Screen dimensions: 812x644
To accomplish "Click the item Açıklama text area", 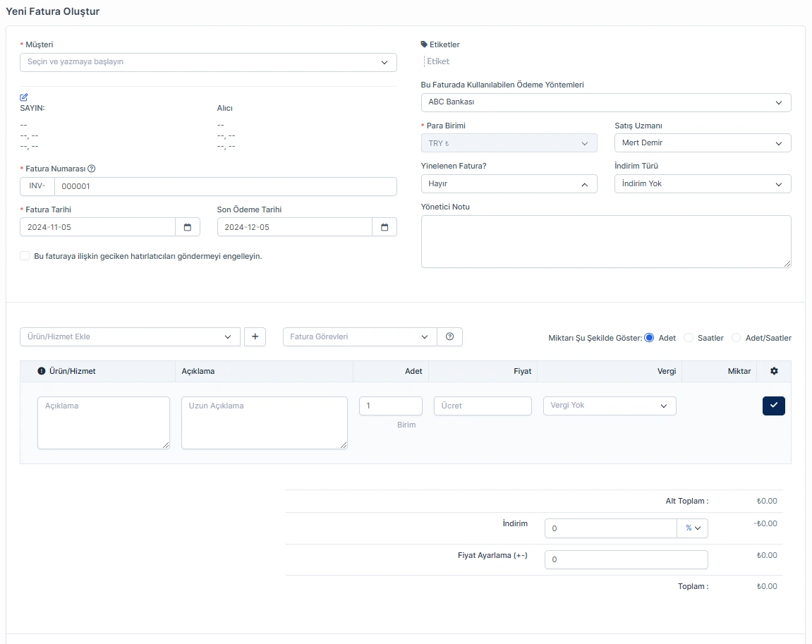I will coord(104,423).
